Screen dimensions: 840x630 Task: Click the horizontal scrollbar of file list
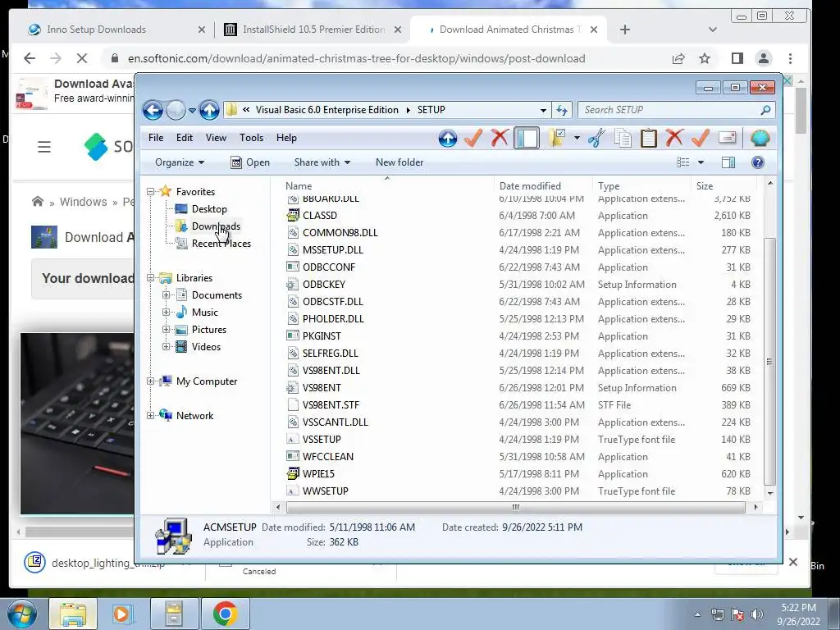pyautogui.click(x=515, y=507)
